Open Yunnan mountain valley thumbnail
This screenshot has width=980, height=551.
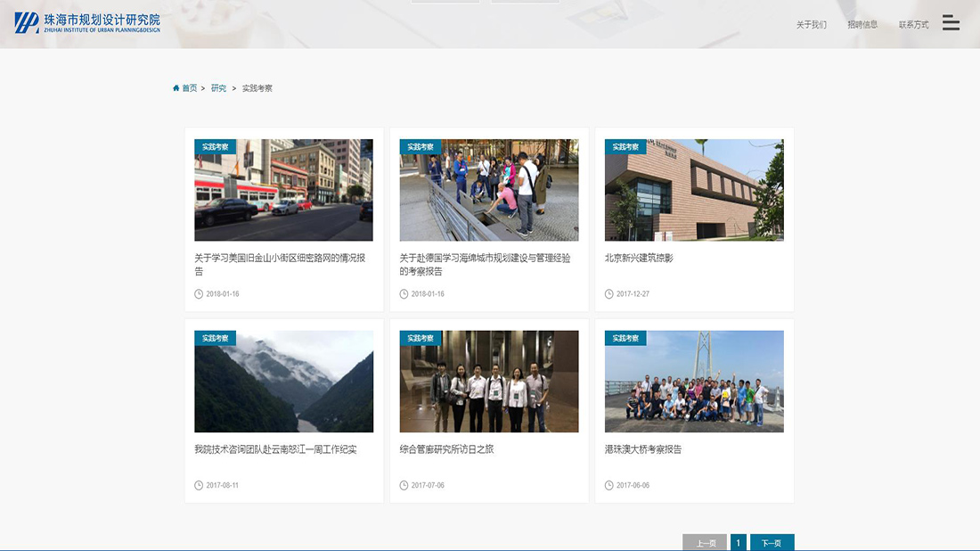pyautogui.click(x=283, y=382)
